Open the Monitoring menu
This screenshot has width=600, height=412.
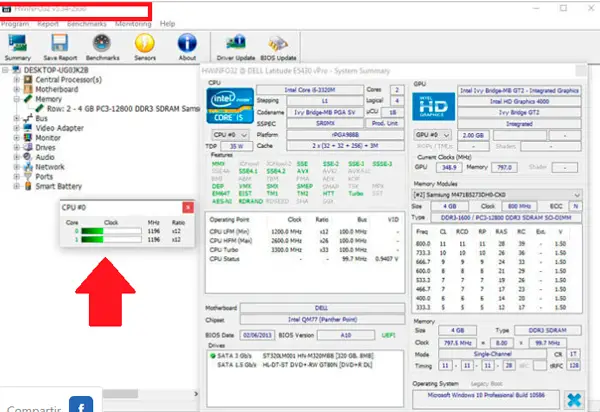[133, 22]
